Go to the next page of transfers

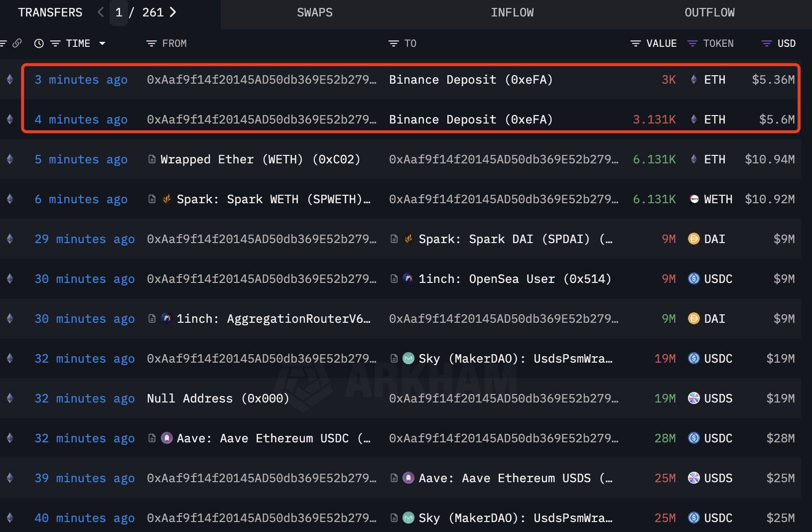[x=173, y=12]
